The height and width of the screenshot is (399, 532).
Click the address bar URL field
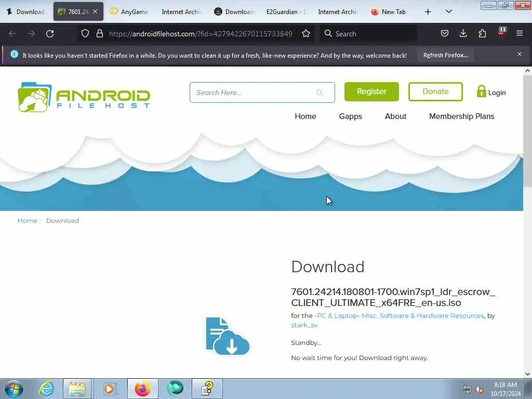(x=200, y=34)
